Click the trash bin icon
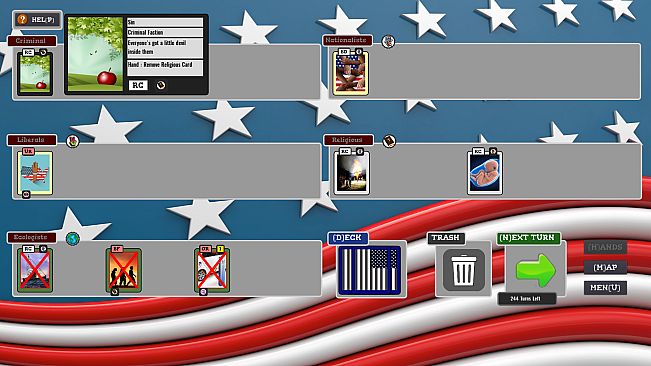 pos(463,270)
